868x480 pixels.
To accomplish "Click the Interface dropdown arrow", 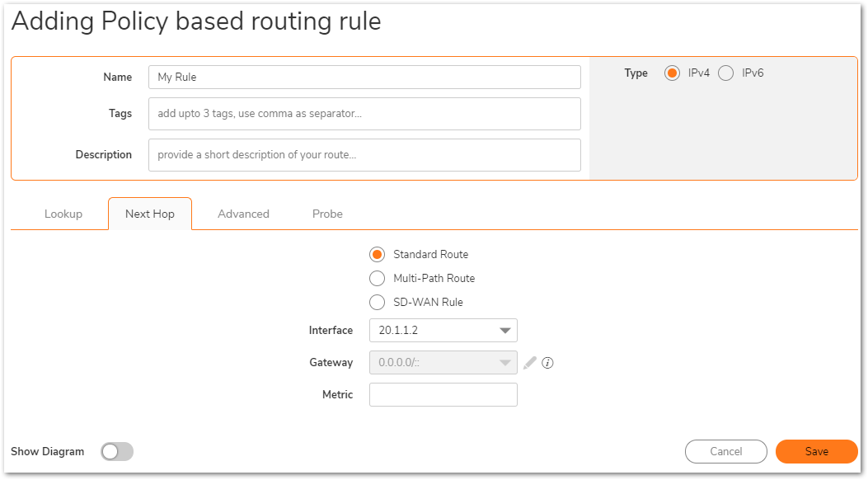I will point(504,331).
